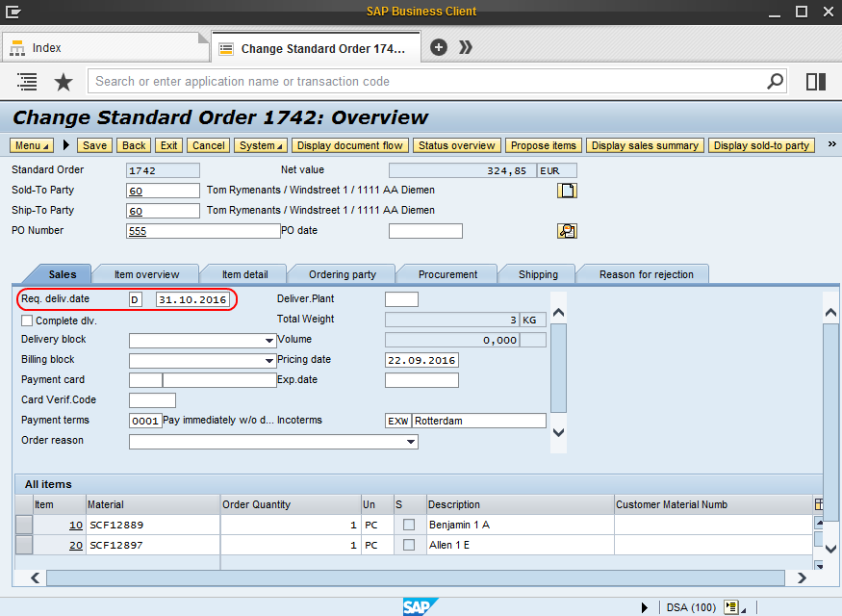Click the side panel icon at top right
842x616 pixels.
point(815,82)
